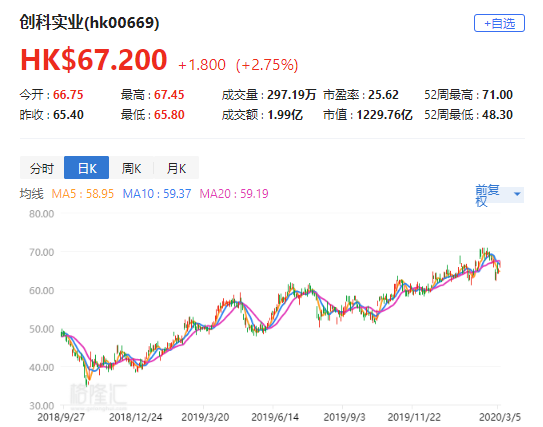543x427 pixels.
Task: Click the 70.00 y-axis label
Action: coord(42,252)
